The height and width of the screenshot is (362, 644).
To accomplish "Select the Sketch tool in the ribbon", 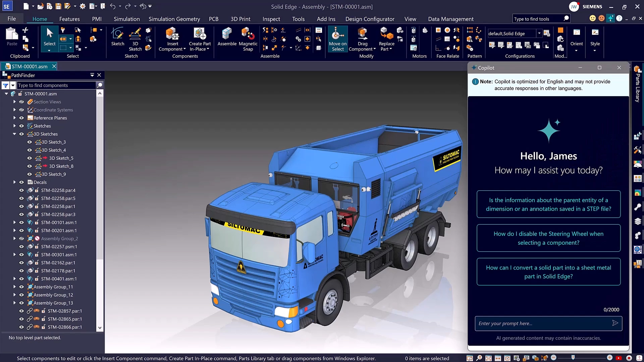I will [117, 38].
